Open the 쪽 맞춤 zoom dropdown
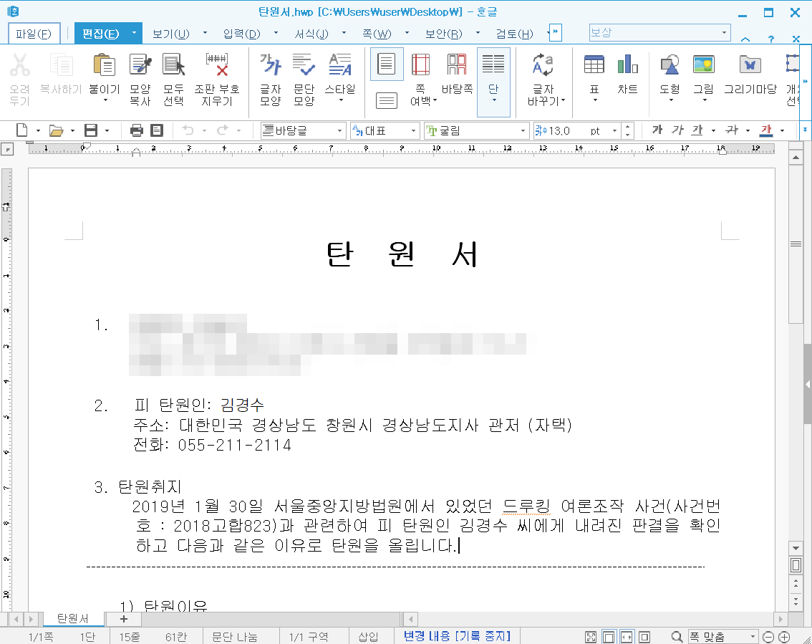 [x=752, y=636]
